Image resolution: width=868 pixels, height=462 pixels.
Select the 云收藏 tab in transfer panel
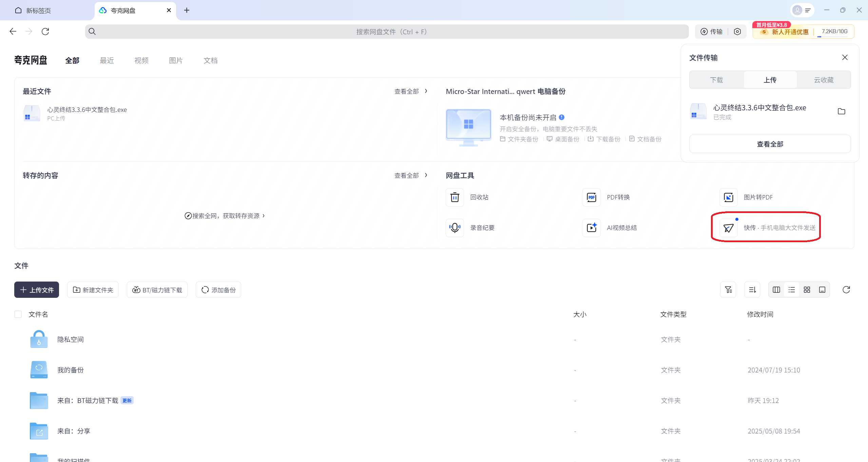824,80
